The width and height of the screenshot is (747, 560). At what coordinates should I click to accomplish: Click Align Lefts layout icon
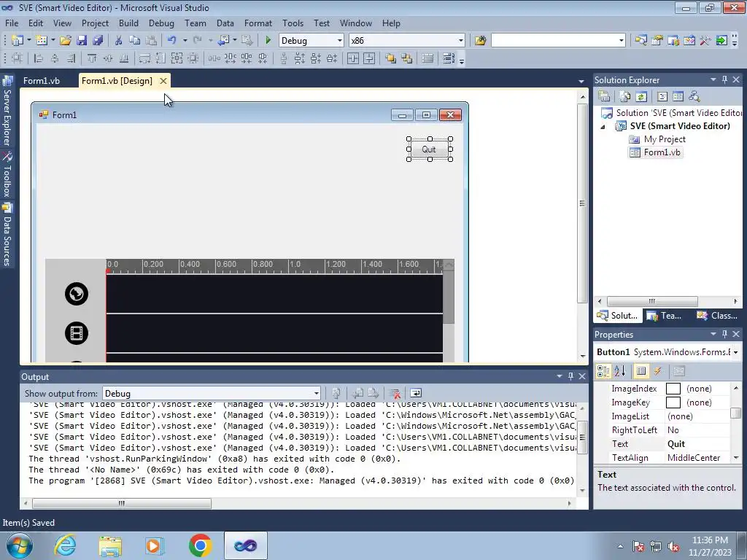pyautogui.click(x=39, y=58)
